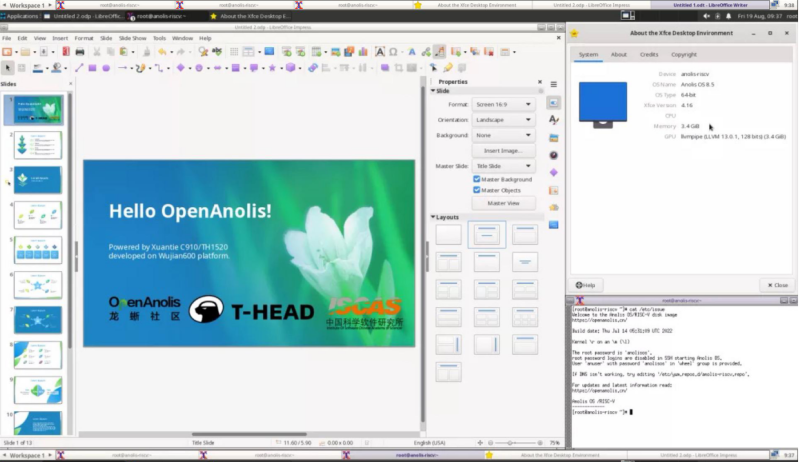
Task: Open the Tools menu
Action: (x=159, y=38)
